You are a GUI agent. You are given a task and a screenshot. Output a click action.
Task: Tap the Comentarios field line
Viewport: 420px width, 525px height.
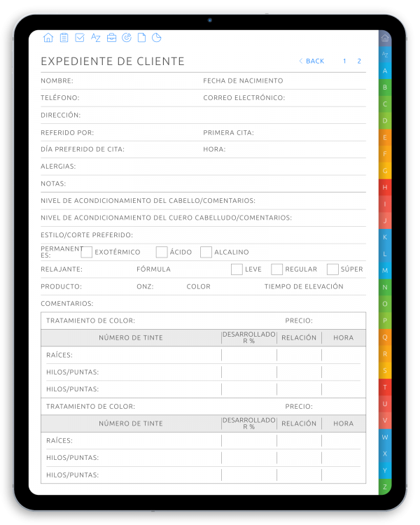tap(203, 304)
